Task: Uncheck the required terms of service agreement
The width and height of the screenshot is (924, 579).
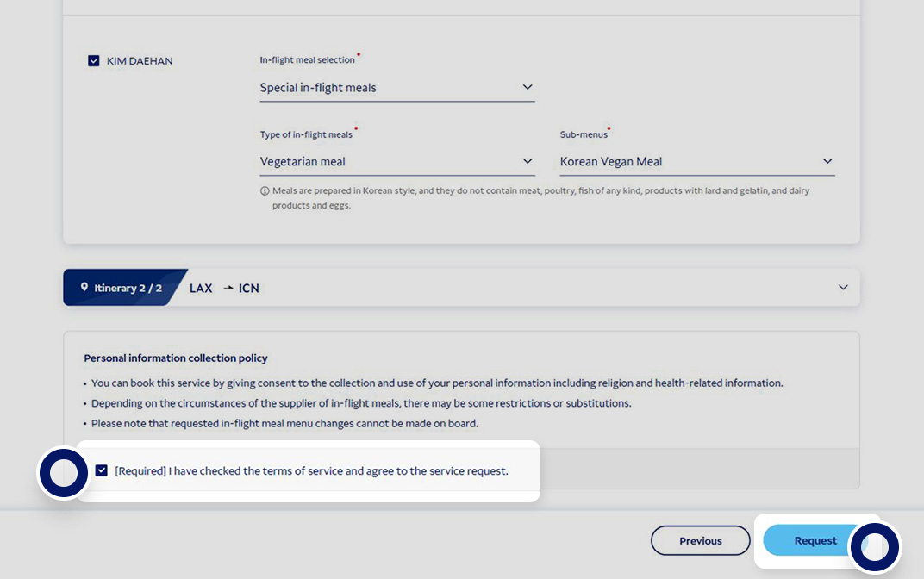Action: pyautogui.click(x=101, y=470)
